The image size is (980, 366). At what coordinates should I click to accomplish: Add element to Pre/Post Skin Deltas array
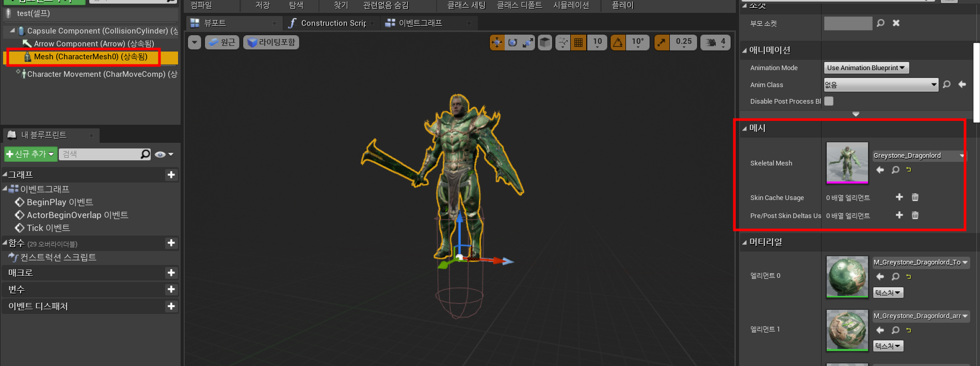click(x=899, y=215)
